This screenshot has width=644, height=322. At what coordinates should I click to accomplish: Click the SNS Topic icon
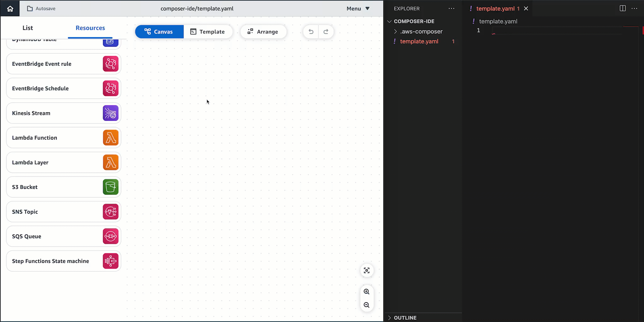point(111,212)
